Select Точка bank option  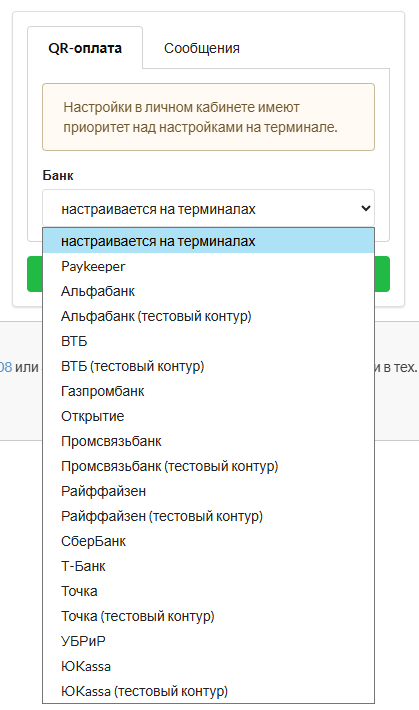pyautogui.click(x=208, y=591)
